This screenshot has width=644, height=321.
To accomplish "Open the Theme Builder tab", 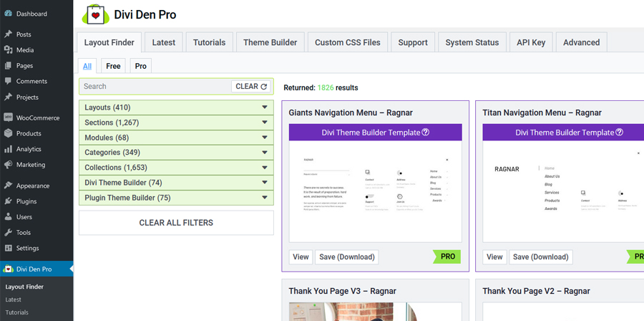I will pyautogui.click(x=270, y=42).
